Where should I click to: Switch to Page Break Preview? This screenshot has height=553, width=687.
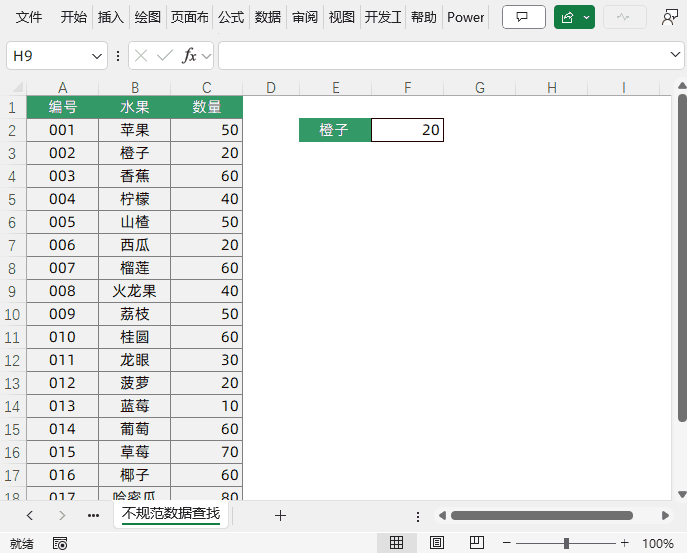(476, 543)
